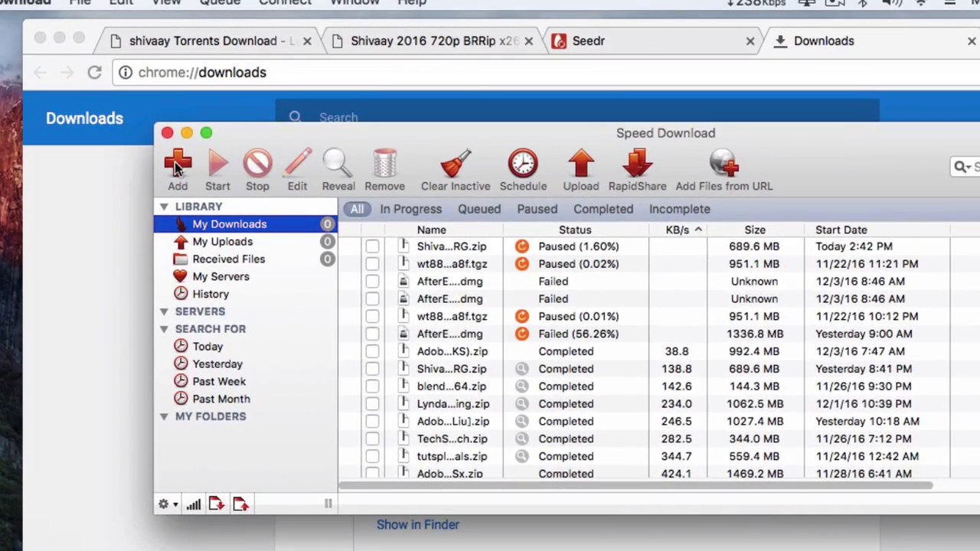Tick checkbox for Adob...Liu].zip row
980x551 pixels.
click(x=372, y=422)
